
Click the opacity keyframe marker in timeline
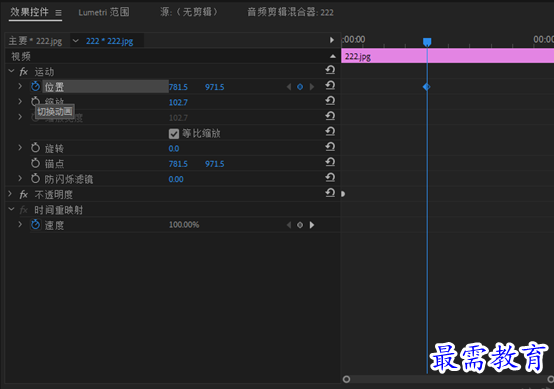pos(343,194)
